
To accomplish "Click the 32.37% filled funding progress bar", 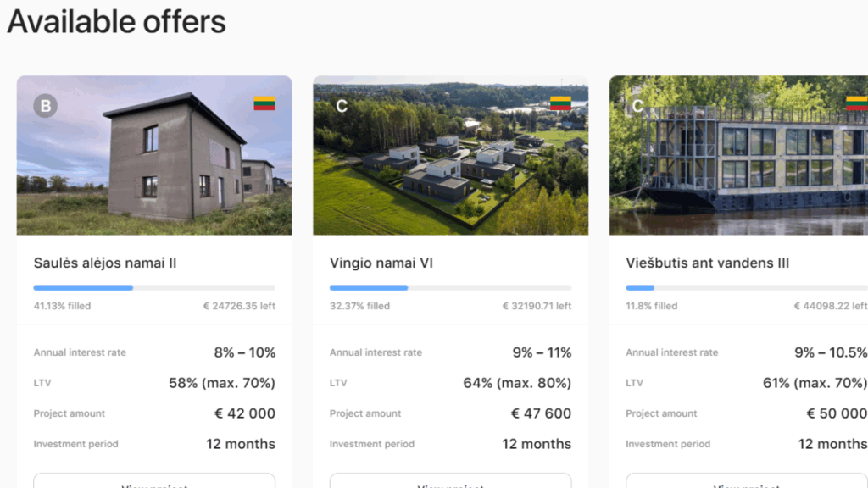I will tap(450, 288).
